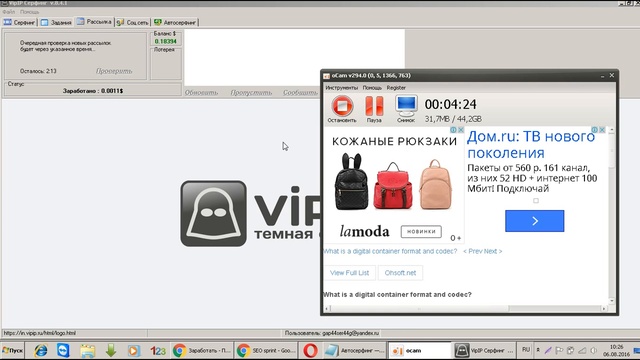This screenshot has width=640, height=360.
Task: Open the green download arrow taskbar icon
Action: pyautogui.click(x=111, y=351)
